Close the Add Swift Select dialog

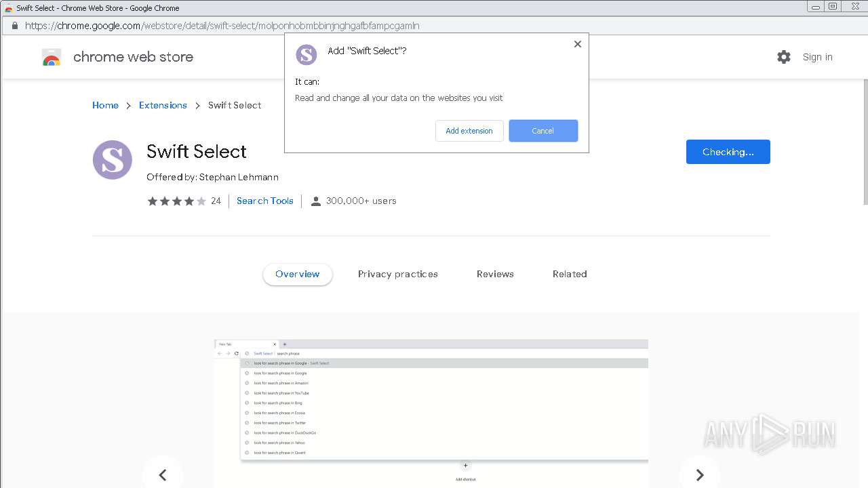(578, 44)
